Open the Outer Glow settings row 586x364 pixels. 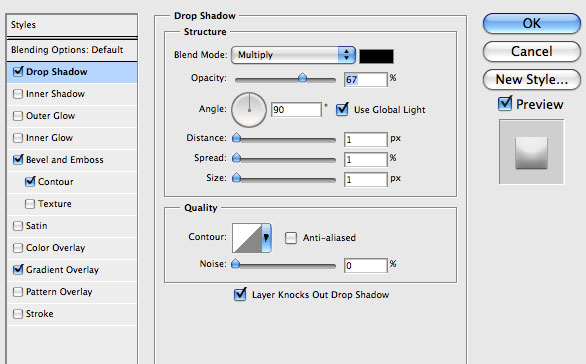(x=72, y=116)
